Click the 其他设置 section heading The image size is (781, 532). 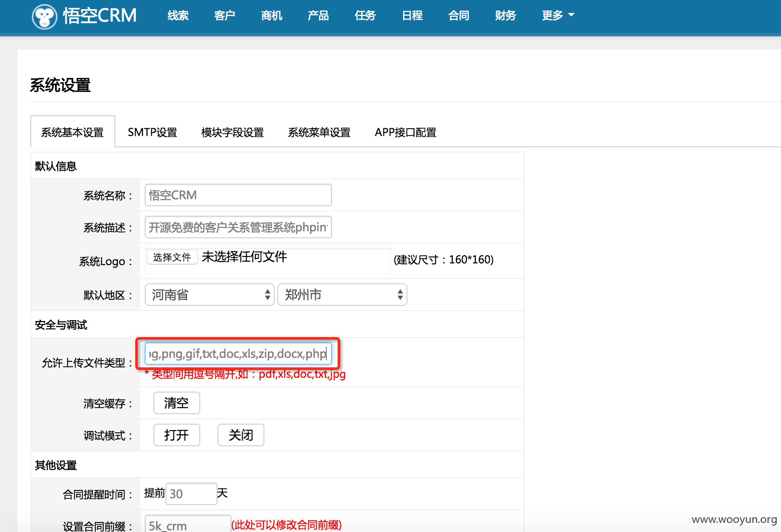tap(56, 465)
